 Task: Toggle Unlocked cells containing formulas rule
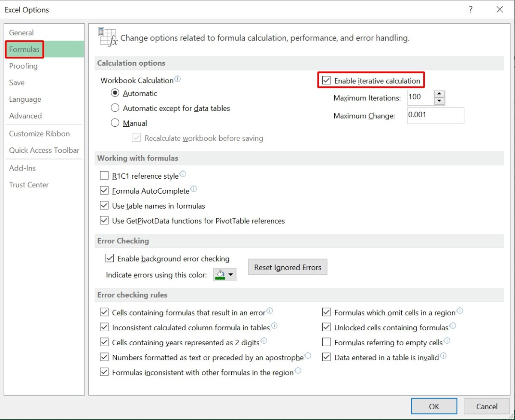pyautogui.click(x=327, y=327)
